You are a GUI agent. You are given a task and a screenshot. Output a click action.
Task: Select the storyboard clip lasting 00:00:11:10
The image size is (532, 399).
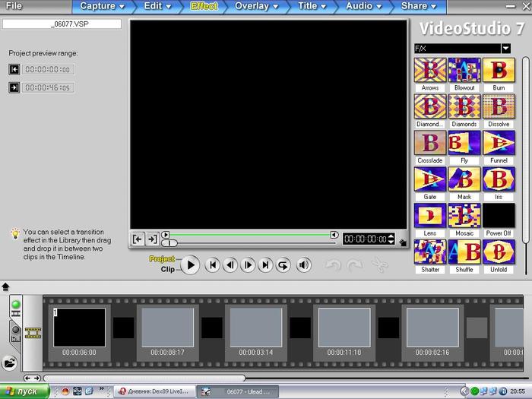click(344, 328)
